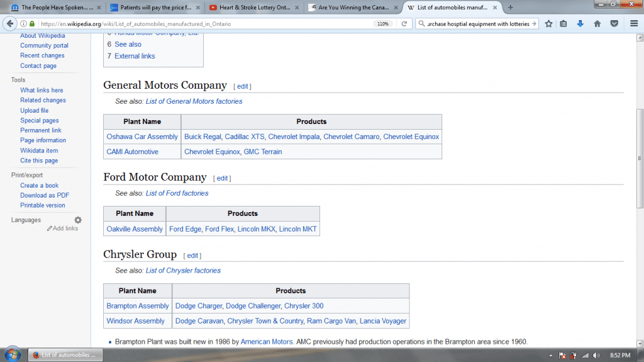Viewport: 644px width, 362px height.
Task: Click the Windows Start button
Action: [x=13, y=354]
